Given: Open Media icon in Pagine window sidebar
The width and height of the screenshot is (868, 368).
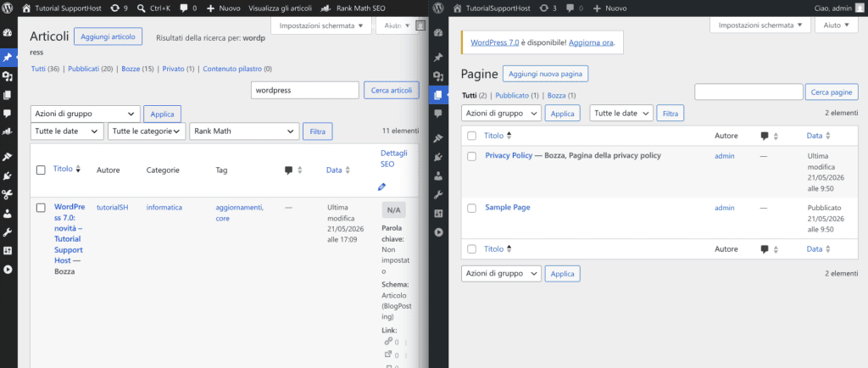Looking at the screenshot, I should (438, 76).
